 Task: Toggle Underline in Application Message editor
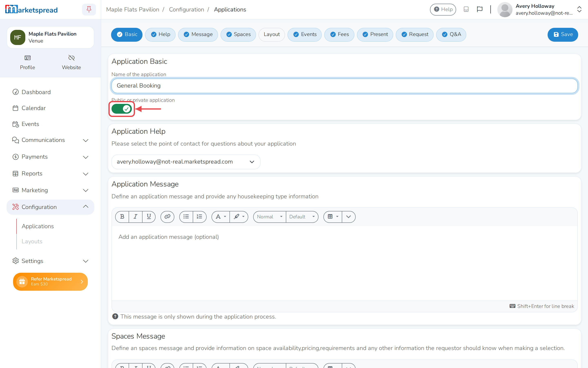click(x=149, y=217)
